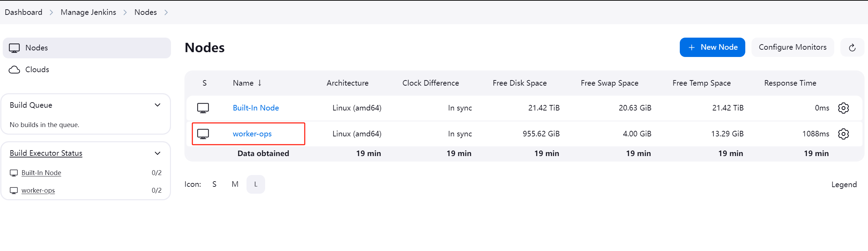This screenshot has width=868, height=251.
Task: Click the Nodes monitor icon in sidebar
Action: click(x=14, y=48)
